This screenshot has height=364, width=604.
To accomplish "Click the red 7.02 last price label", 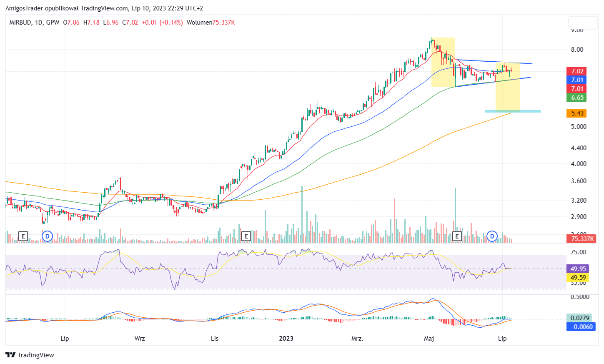I will [x=577, y=71].
